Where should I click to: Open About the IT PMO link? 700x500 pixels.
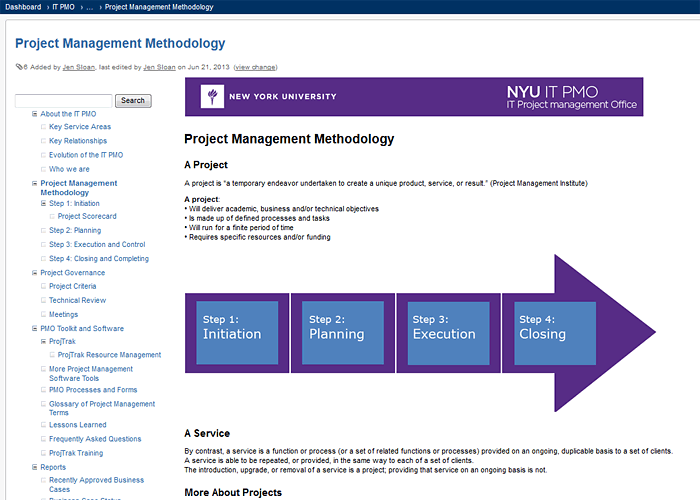[x=68, y=114]
